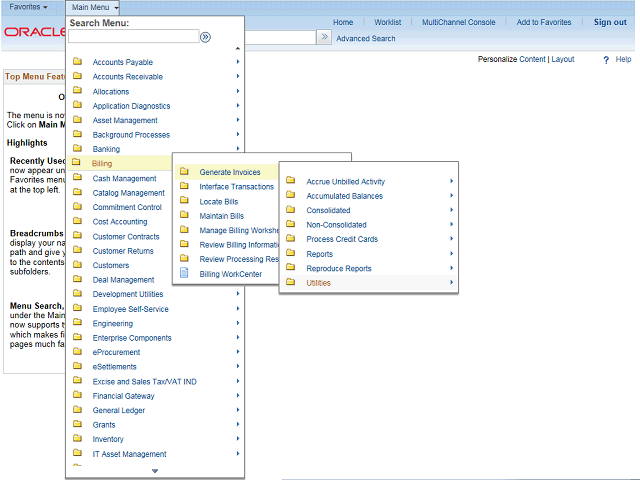Go to the Worklist link
This screenshot has height=480, width=640.
click(x=387, y=22)
